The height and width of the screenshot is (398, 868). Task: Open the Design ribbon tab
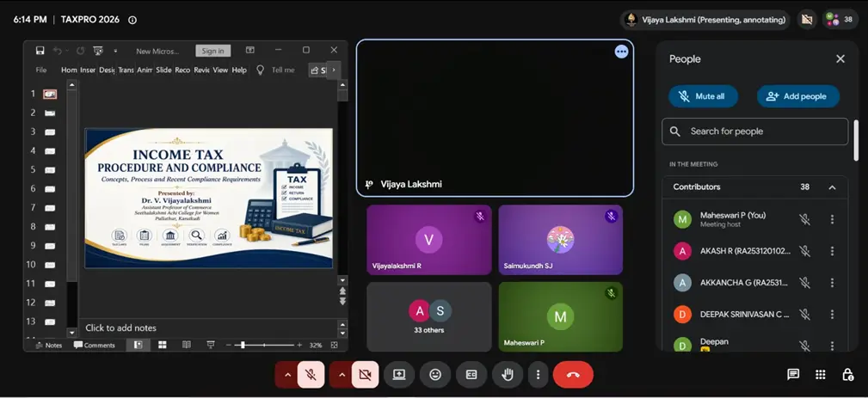tap(107, 70)
